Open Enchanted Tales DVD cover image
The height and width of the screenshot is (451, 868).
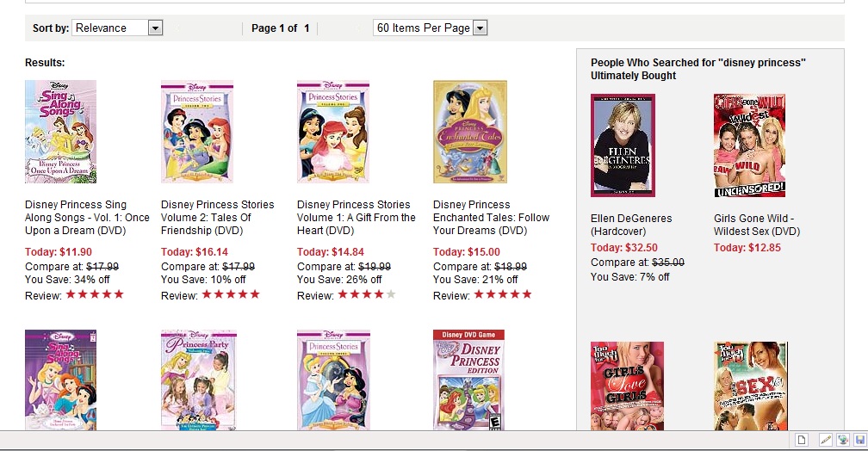[470, 132]
